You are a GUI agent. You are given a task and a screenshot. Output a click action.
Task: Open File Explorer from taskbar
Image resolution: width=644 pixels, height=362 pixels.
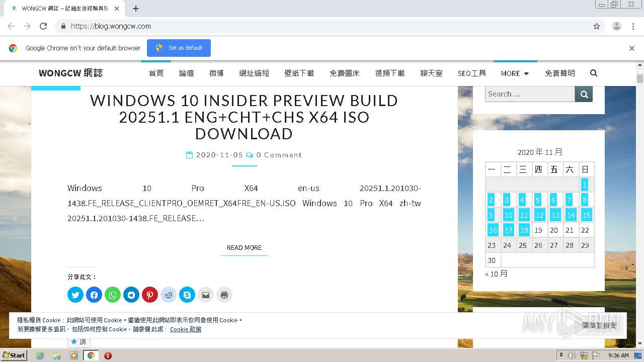click(57, 355)
